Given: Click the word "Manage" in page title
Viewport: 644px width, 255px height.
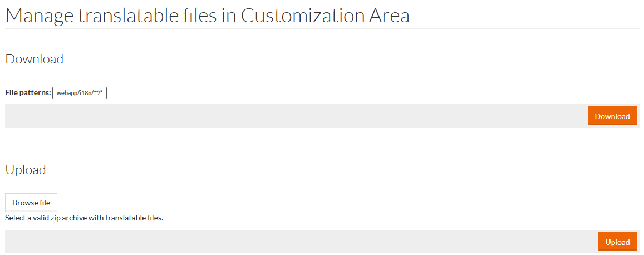Looking at the screenshot, I should 39,16.
